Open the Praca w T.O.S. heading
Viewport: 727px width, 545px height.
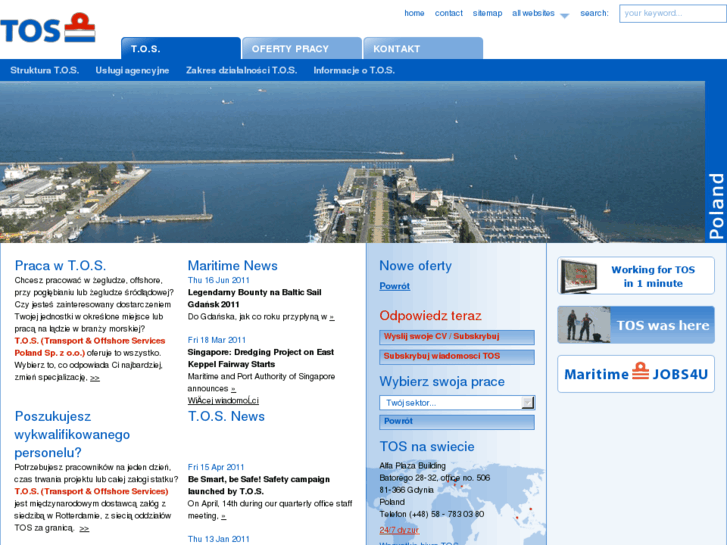coord(60,266)
